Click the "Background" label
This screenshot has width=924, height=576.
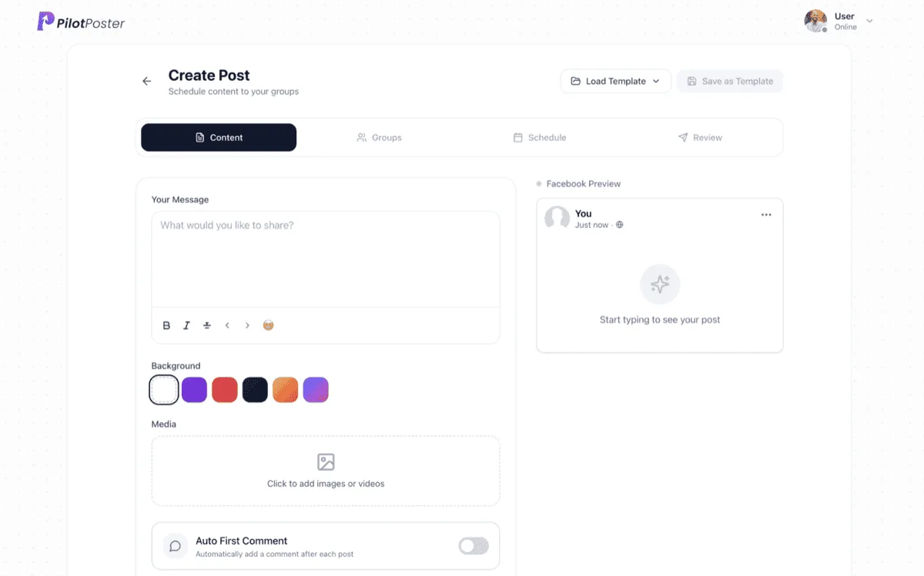point(176,366)
